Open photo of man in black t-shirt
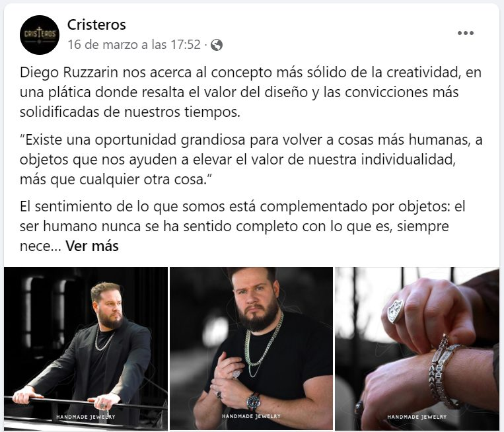 [251, 348]
